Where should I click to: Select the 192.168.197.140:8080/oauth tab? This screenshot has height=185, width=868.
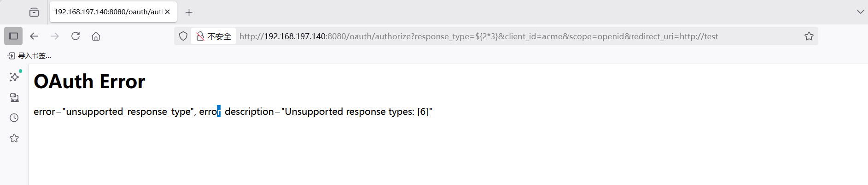[108, 12]
